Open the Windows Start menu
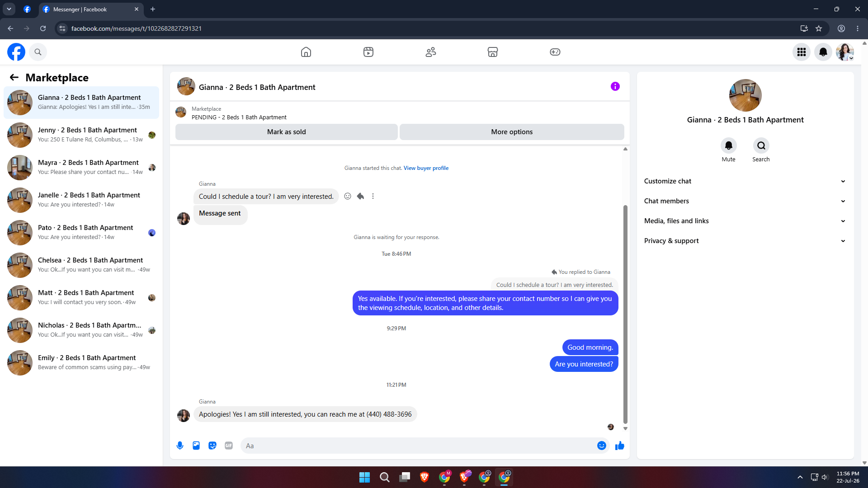The height and width of the screenshot is (488, 868). pos(364,477)
